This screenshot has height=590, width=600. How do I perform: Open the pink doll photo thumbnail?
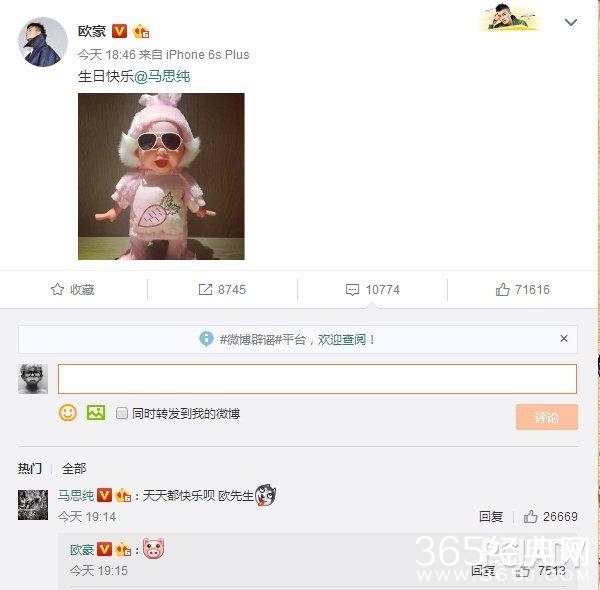point(161,176)
